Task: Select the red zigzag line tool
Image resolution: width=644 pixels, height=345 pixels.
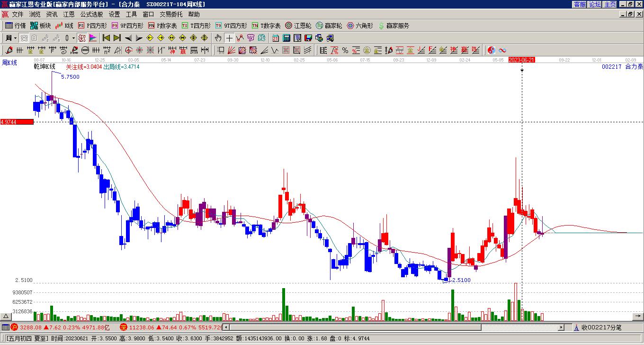Action: pos(240,38)
